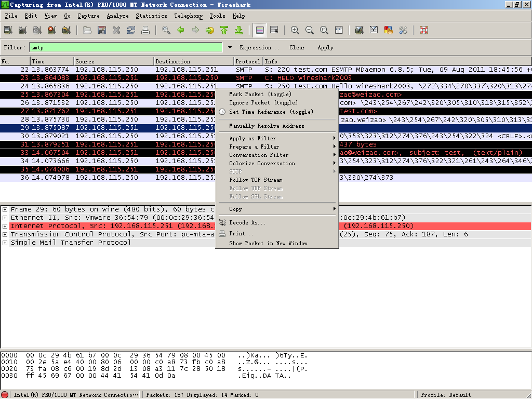
Task: Click the red capture status icon
Action: point(5,395)
